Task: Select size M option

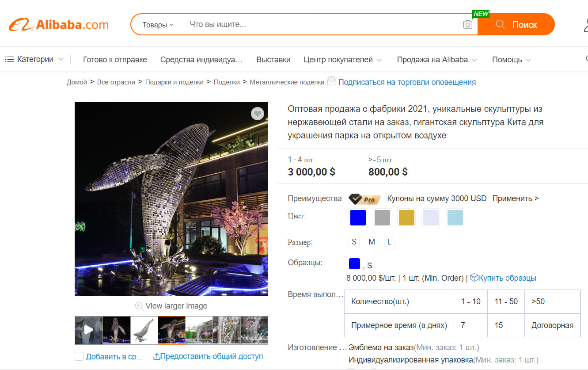Action: pyautogui.click(x=372, y=242)
